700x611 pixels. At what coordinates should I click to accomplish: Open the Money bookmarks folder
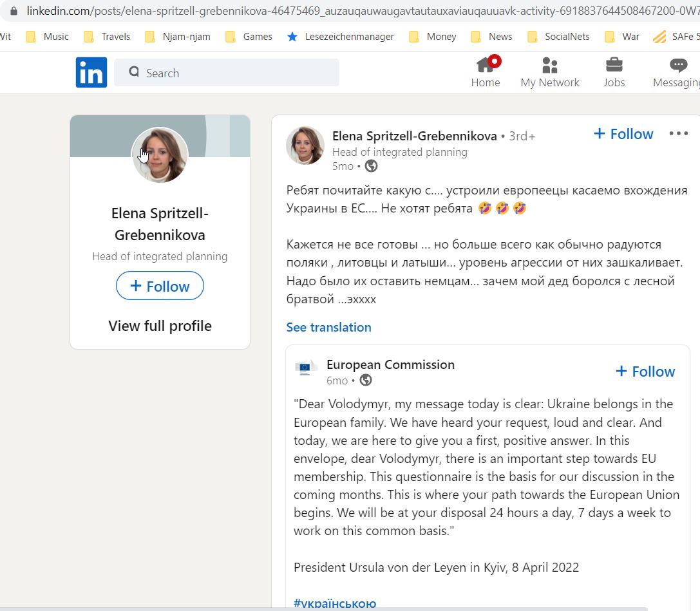coord(433,37)
